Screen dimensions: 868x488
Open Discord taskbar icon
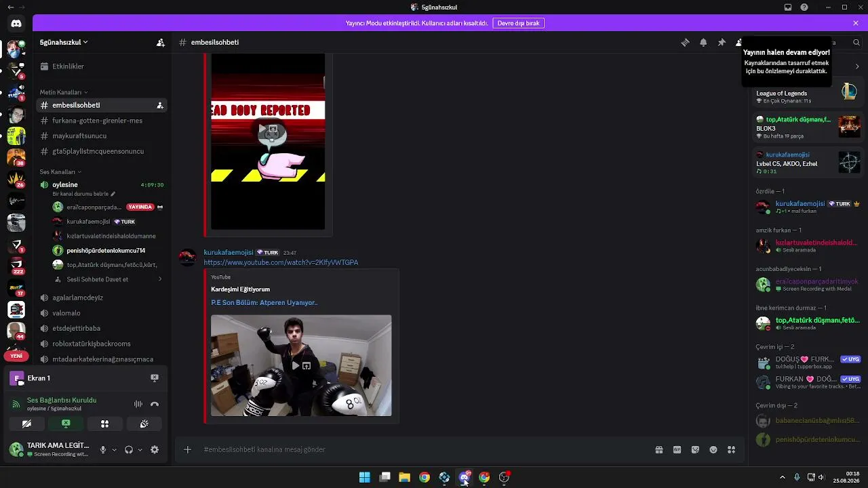tap(465, 477)
